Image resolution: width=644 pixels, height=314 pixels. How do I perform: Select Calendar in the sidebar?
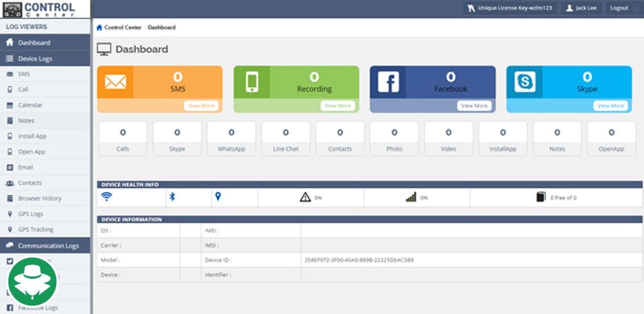click(x=45, y=105)
